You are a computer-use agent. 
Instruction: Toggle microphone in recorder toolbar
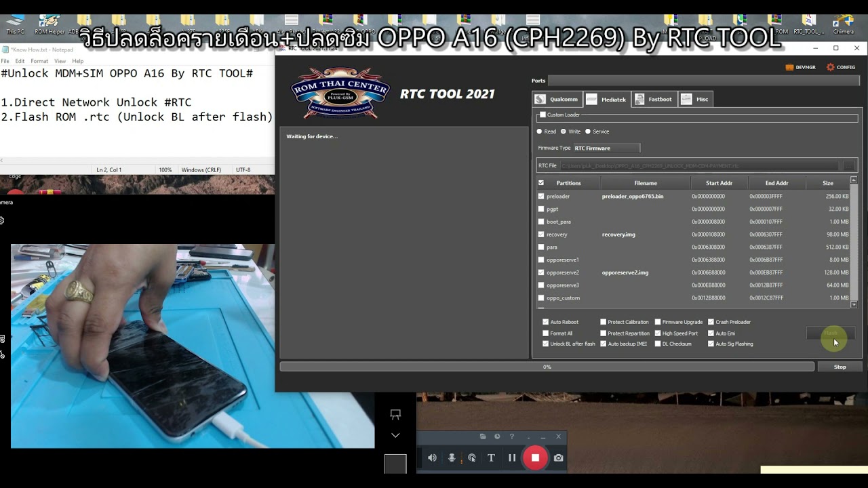452,458
